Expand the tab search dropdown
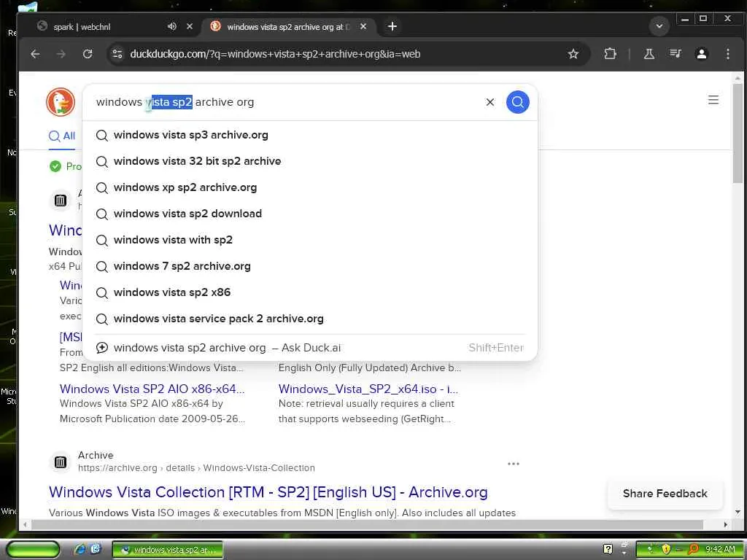This screenshot has width=747, height=560. coord(659,26)
